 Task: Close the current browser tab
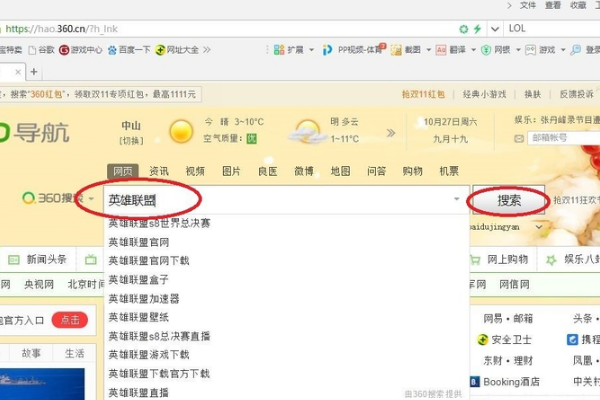pyautogui.click(x=18, y=72)
